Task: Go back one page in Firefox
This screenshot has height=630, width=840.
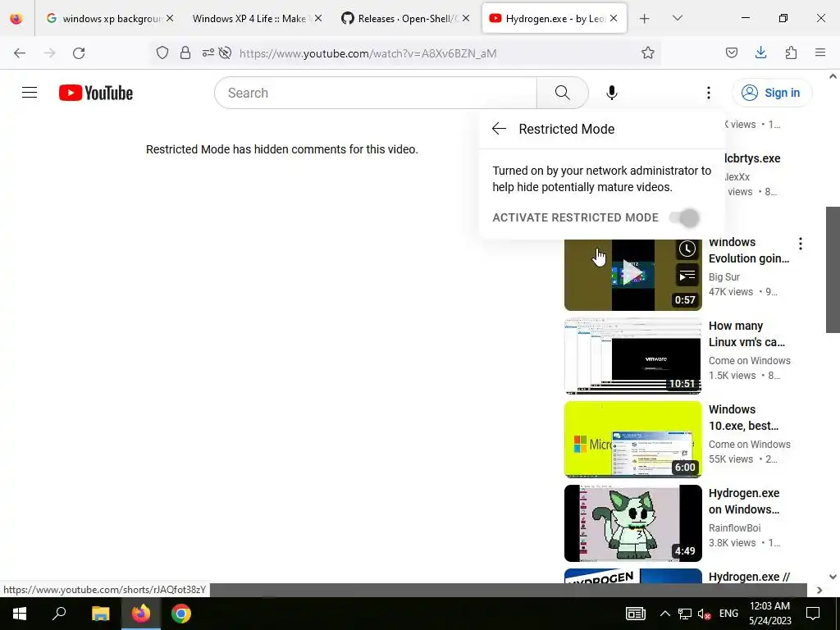Action: click(20, 53)
